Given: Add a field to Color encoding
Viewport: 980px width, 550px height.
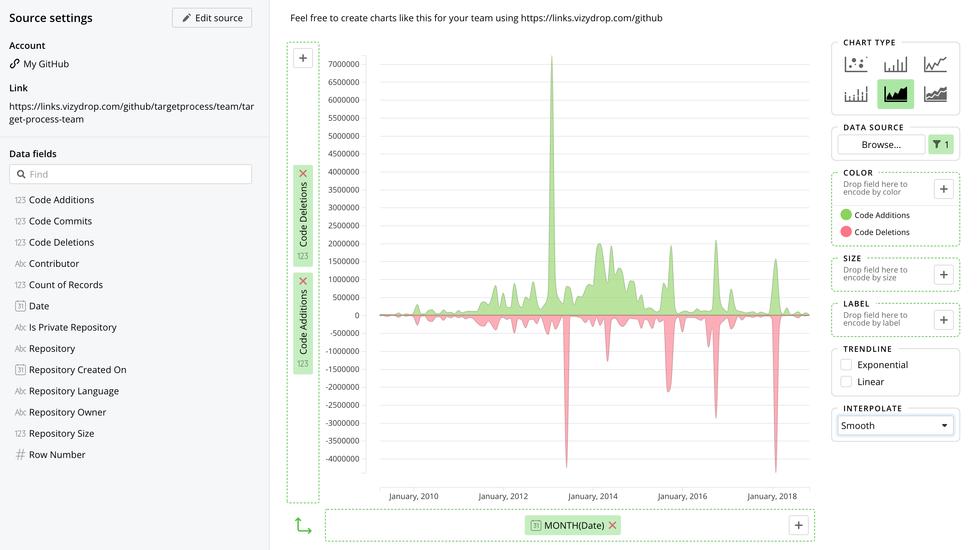Looking at the screenshot, I should pos(944,189).
